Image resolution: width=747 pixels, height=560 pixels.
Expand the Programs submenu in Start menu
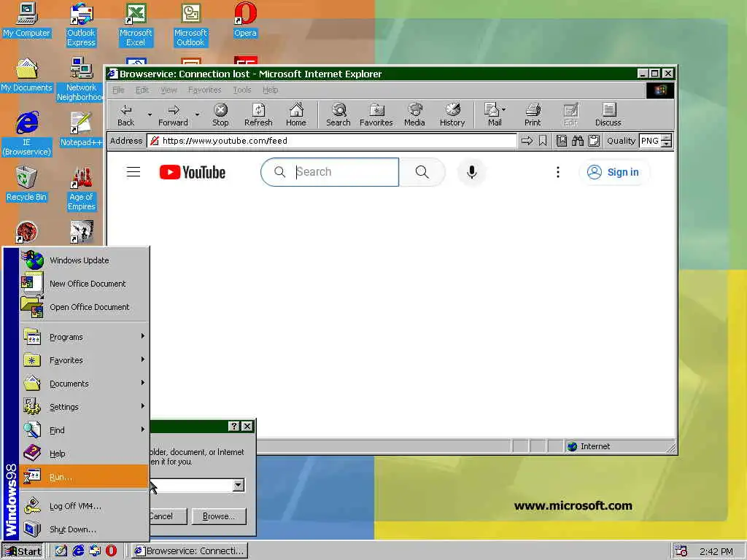tap(84, 337)
